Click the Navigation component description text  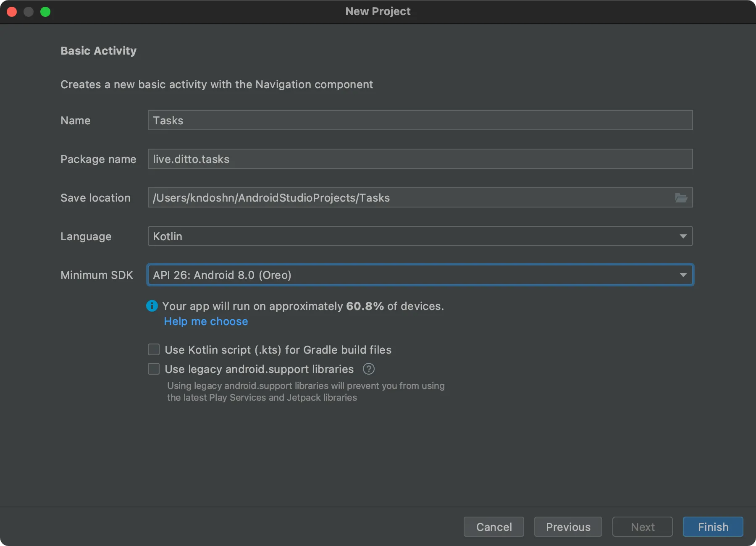click(217, 84)
